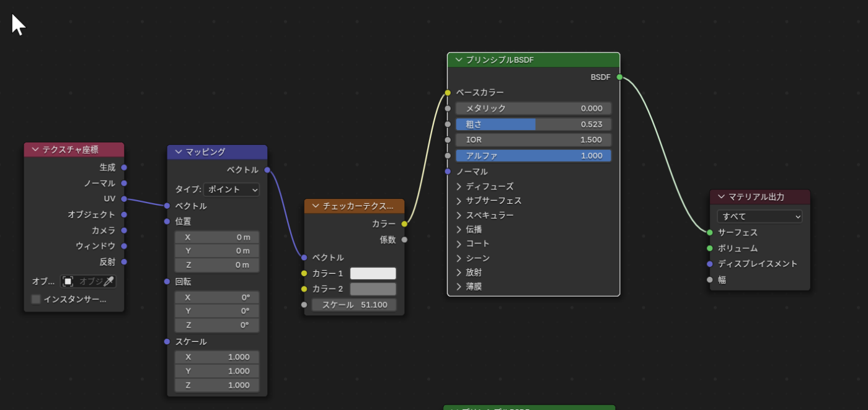This screenshot has width=868, height=410.
Task: Click the 位置 Y field showing 0 m
Action: pyautogui.click(x=217, y=251)
